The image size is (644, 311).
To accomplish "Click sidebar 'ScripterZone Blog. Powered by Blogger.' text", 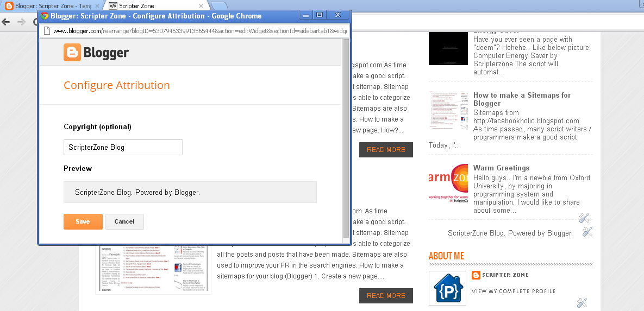I will click(510, 233).
